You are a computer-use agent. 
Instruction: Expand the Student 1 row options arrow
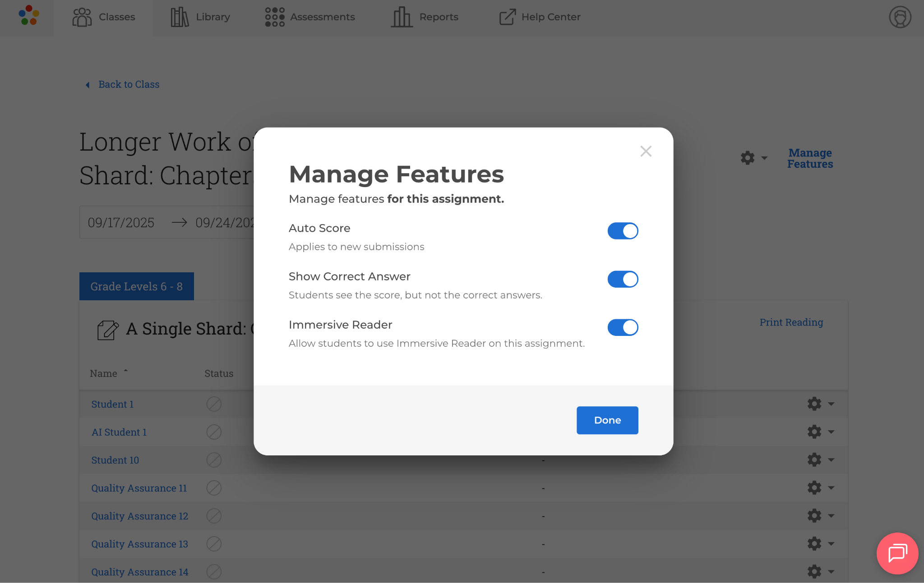(x=831, y=404)
